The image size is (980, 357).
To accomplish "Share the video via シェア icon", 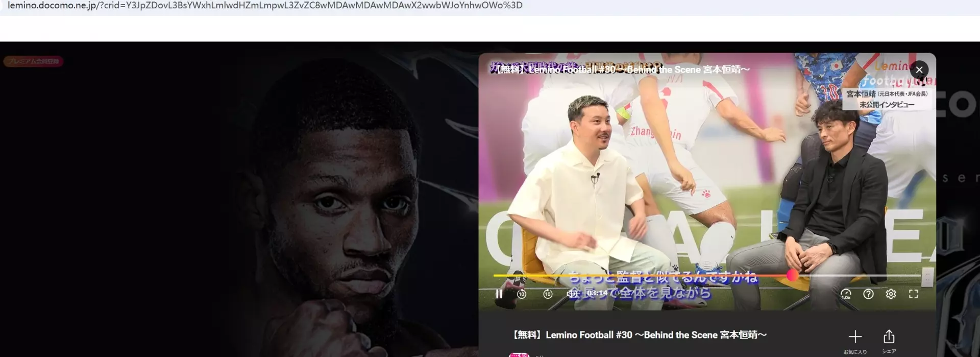I will coord(889,341).
